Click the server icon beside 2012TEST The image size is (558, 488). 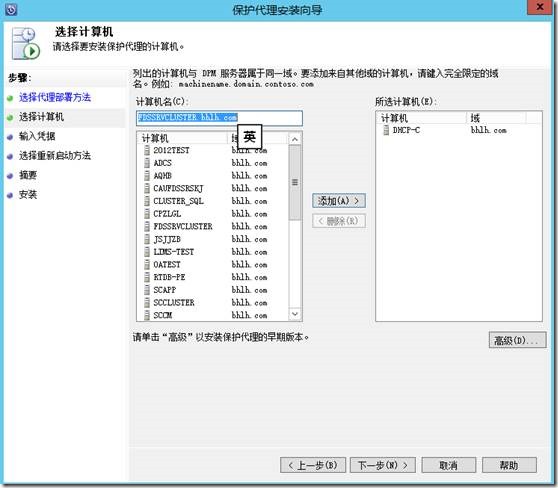coord(147,150)
